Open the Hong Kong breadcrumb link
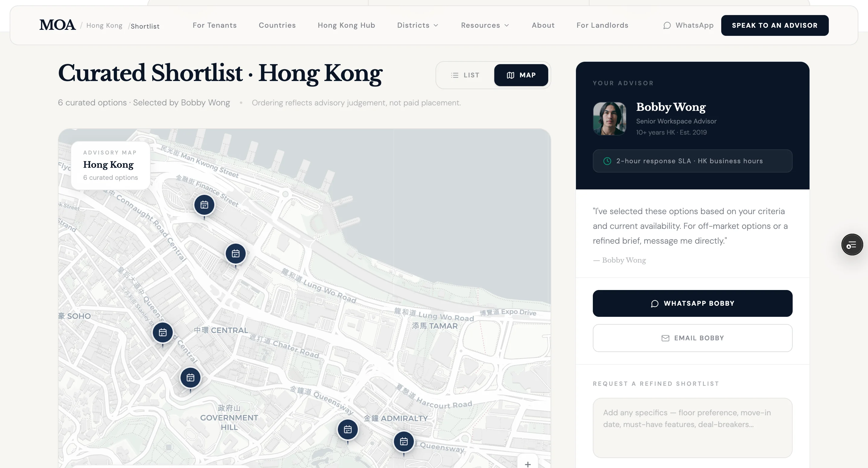868x468 pixels. coord(105,26)
